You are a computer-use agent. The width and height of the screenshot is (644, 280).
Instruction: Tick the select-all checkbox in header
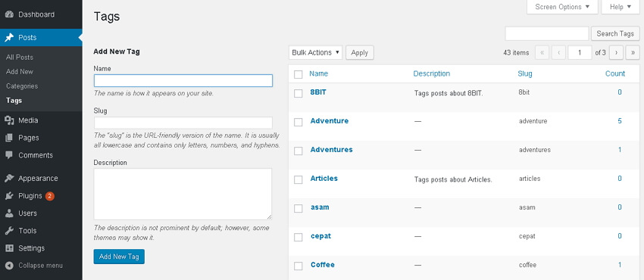299,74
